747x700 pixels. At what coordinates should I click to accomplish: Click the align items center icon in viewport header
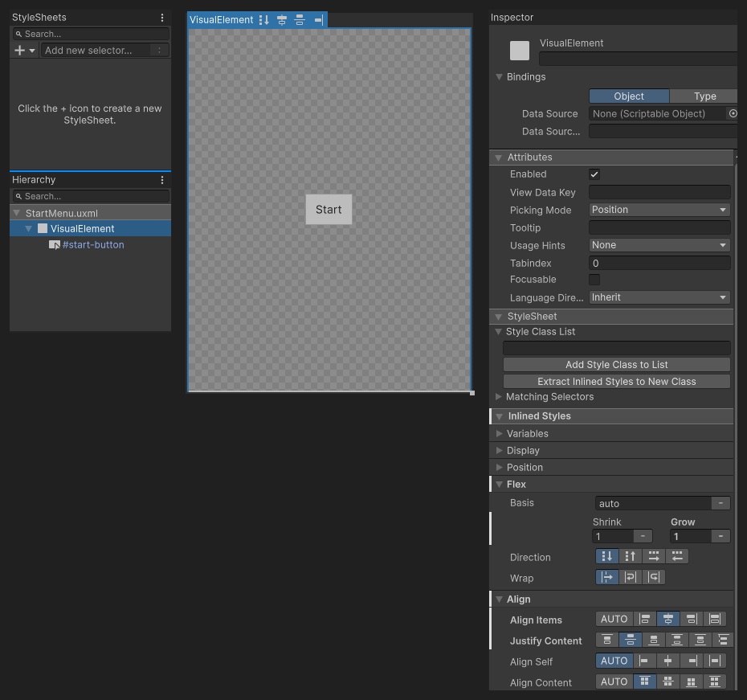click(282, 20)
